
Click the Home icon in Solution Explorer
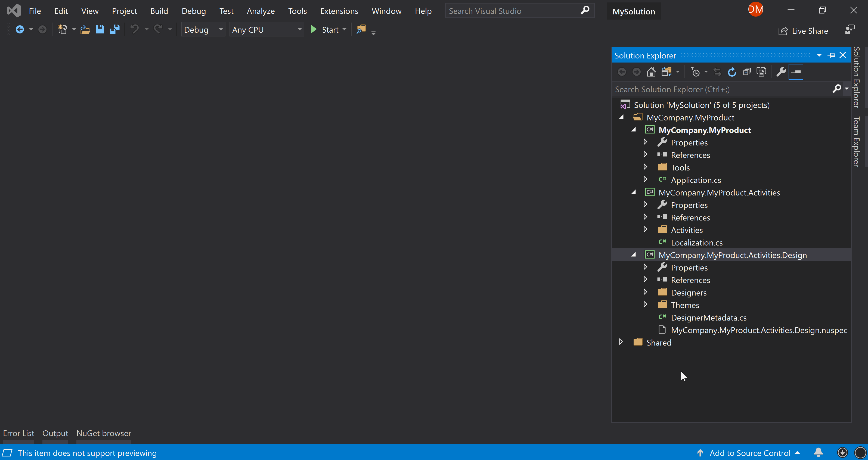click(651, 72)
